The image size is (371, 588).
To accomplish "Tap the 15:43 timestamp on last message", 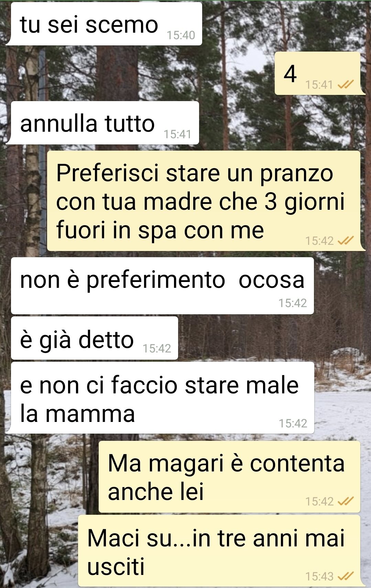I will (319, 576).
